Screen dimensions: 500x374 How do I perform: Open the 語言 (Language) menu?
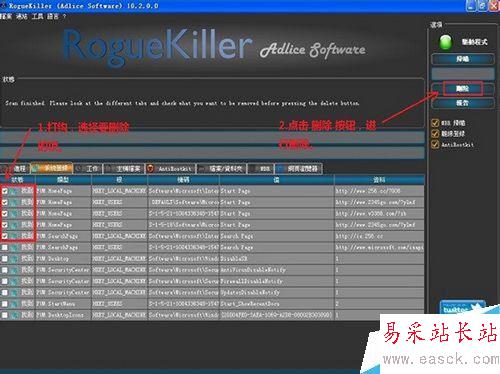tap(53, 16)
